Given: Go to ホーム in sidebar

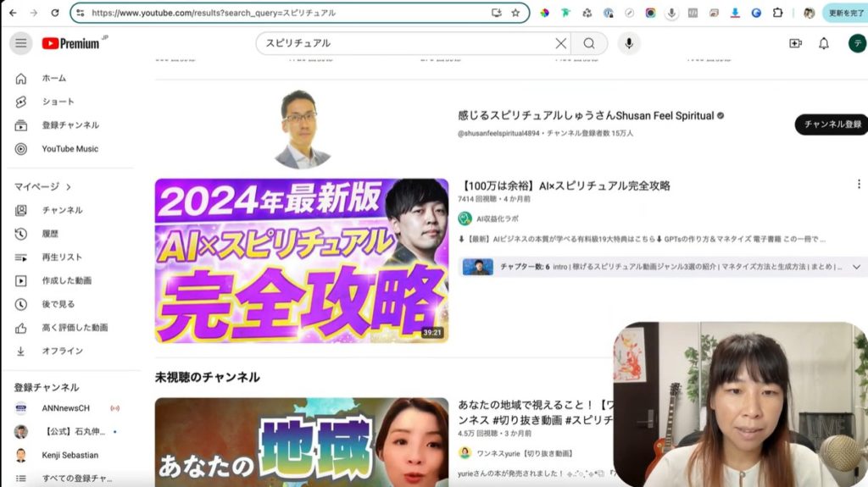Looking at the screenshot, I should click(x=53, y=78).
